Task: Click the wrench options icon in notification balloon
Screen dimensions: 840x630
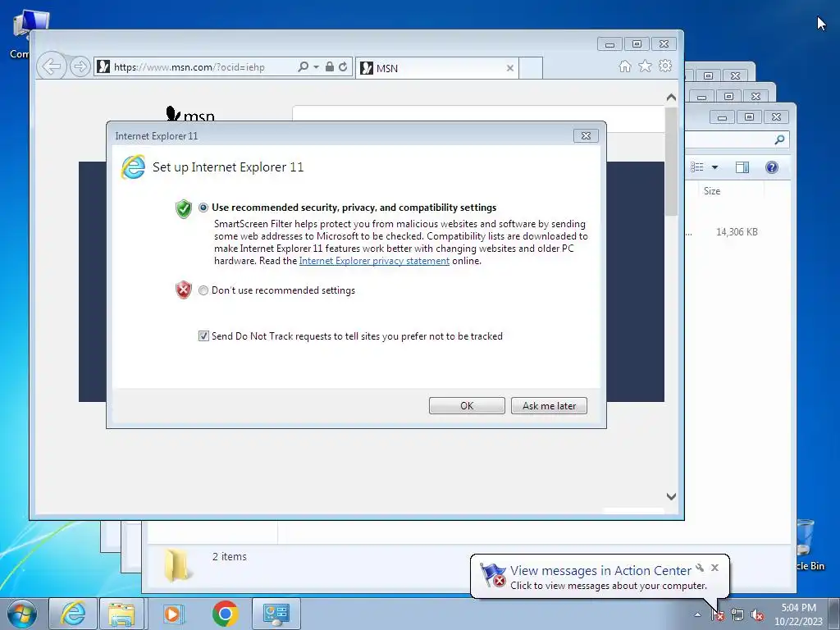Action: [700, 568]
